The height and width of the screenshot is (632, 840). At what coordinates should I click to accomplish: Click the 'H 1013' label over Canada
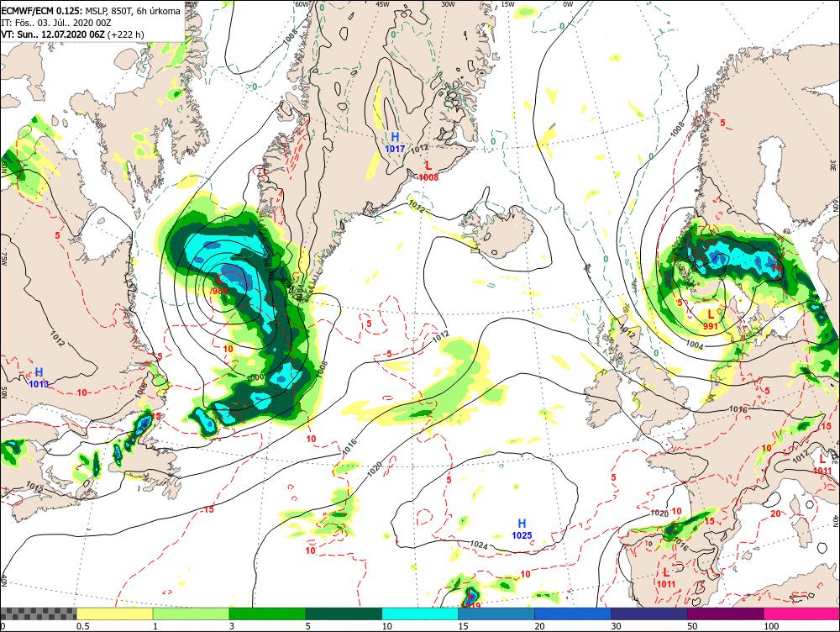click(x=39, y=378)
